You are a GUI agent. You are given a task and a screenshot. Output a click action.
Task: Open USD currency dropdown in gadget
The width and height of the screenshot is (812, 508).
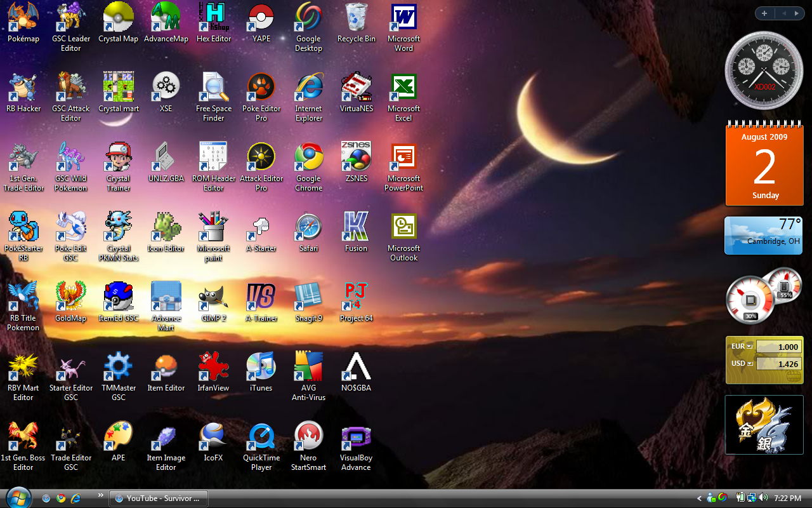point(750,364)
